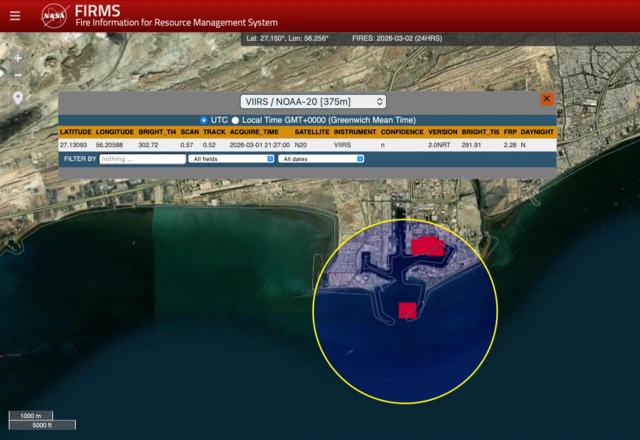Image resolution: width=640 pixels, height=440 pixels.
Task: Select Local Time GMT+0000 radio button
Action: (x=235, y=120)
